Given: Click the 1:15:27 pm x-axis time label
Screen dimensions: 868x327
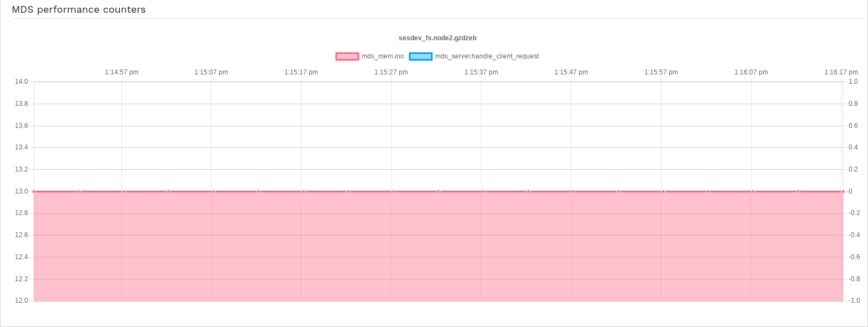Looking at the screenshot, I should point(391,72).
